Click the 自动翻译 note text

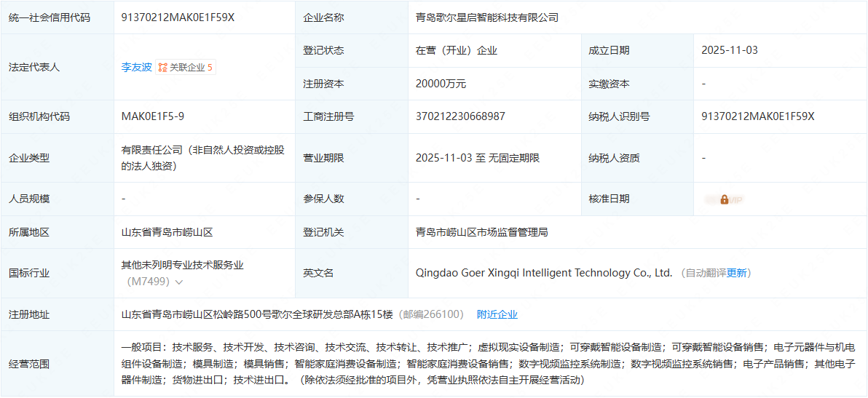(706, 273)
